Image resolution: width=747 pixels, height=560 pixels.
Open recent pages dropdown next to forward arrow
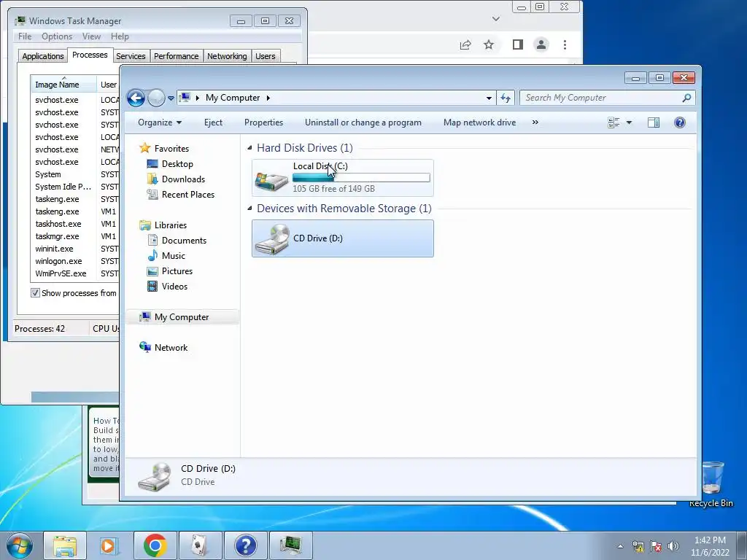coord(171,98)
